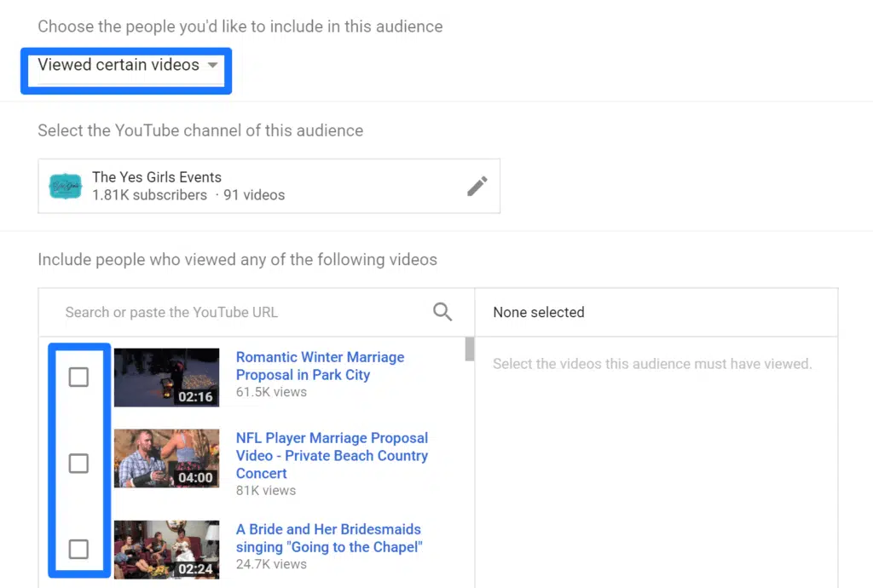This screenshot has height=588, width=873.
Task: Click the 'None selected' panel header
Action: click(539, 312)
